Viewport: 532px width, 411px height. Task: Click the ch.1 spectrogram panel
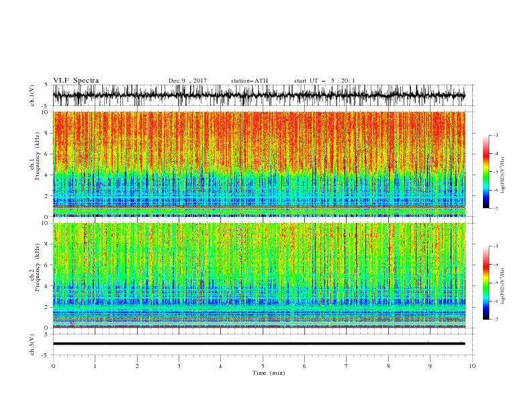259,164
